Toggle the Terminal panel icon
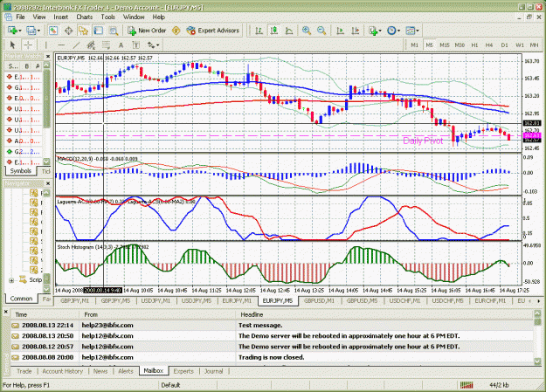This screenshot has height=392, width=546. [99, 31]
